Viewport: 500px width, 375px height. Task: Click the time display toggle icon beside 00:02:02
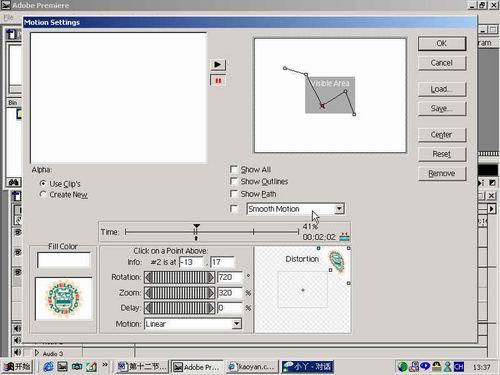tap(344, 236)
